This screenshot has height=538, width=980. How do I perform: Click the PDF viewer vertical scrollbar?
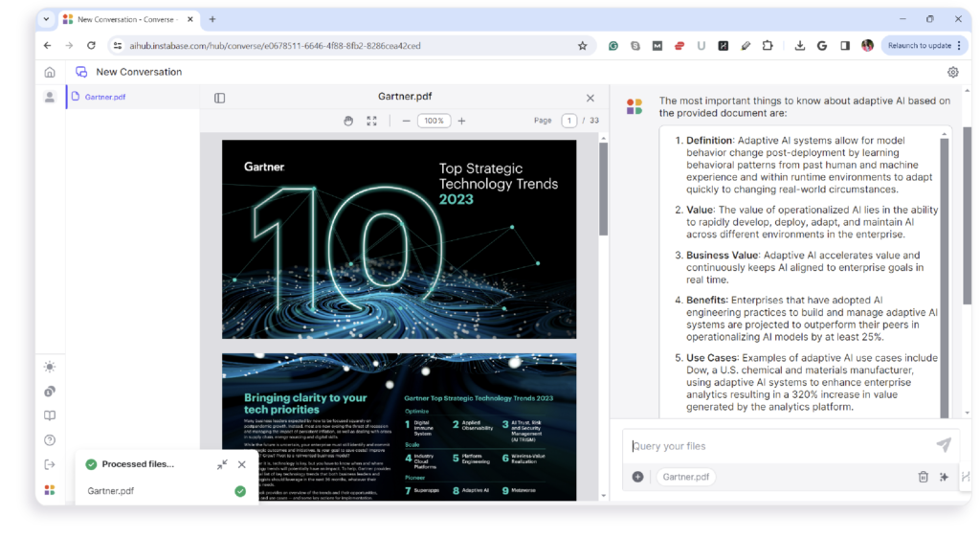(x=603, y=190)
